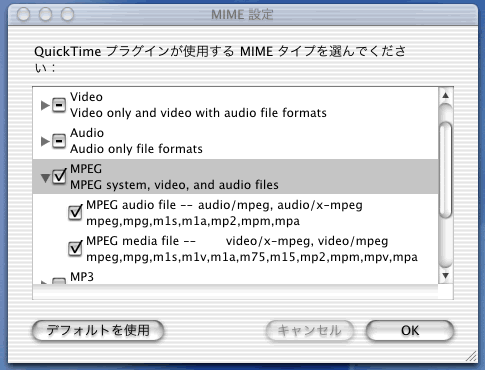
Task: Select the MP3 list row
Action: pyautogui.click(x=235, y=276)
